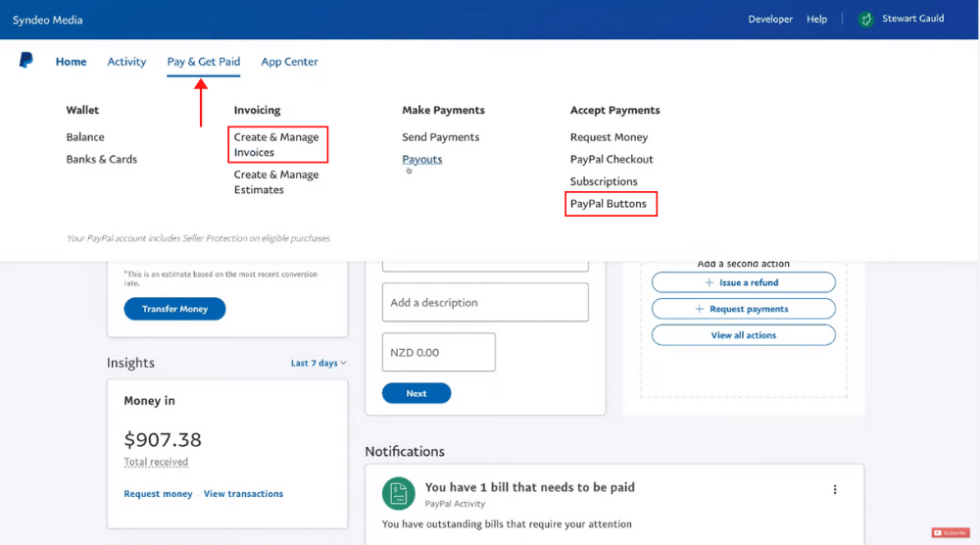Image resolution: width=980 pixels, height=545 pixels.
Task: Open the bill that needs to be paid notification
Action: coord(529,487)
